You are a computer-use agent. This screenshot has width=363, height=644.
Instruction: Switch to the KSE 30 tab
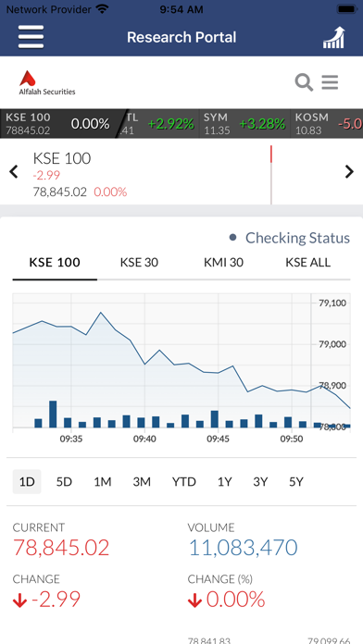pyautogui.click(x=139, y=263)
